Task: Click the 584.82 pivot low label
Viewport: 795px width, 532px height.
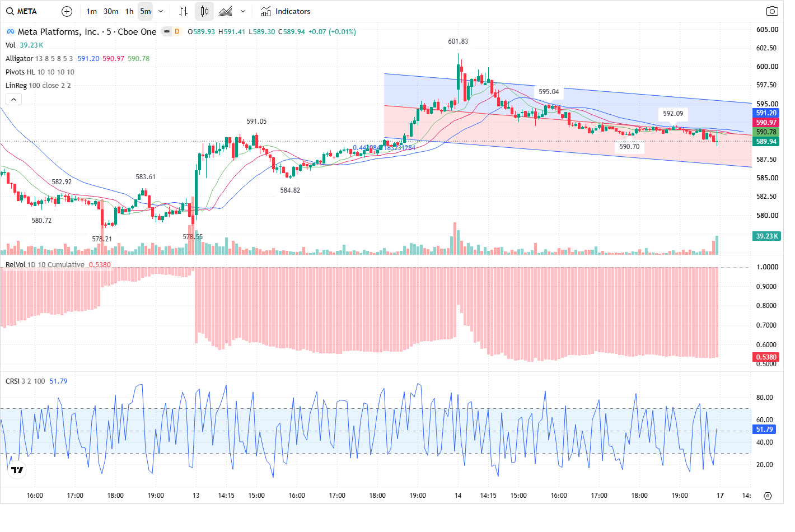Action: tap(290, 190)
